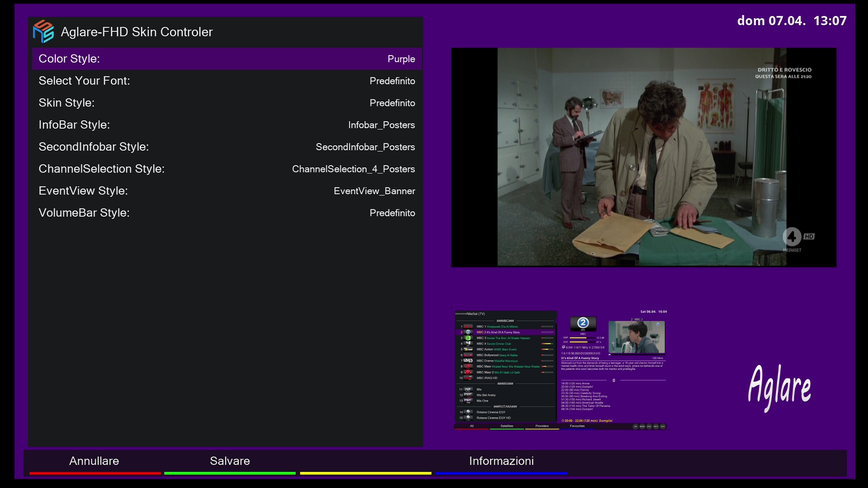Click the Aglare script logo
Screen dimensions: 868x488
point(779,387)
